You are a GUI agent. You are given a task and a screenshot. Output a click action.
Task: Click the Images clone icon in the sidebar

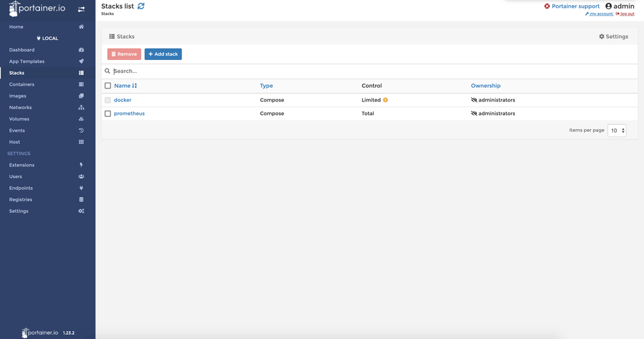click(81, 96)
